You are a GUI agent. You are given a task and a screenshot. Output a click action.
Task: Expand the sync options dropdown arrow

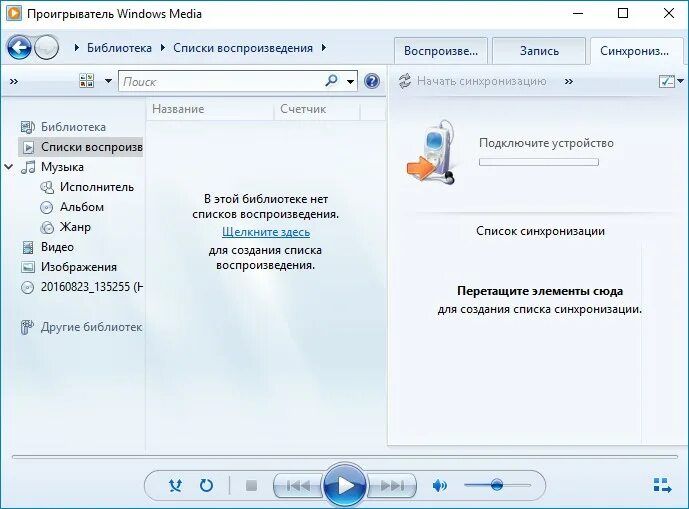click(x=681, y=81)
